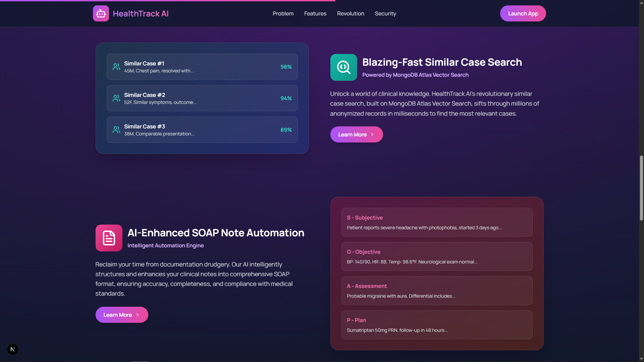644x362 pixels.
Task: Open the Security nav link
Action: [385, 13]
